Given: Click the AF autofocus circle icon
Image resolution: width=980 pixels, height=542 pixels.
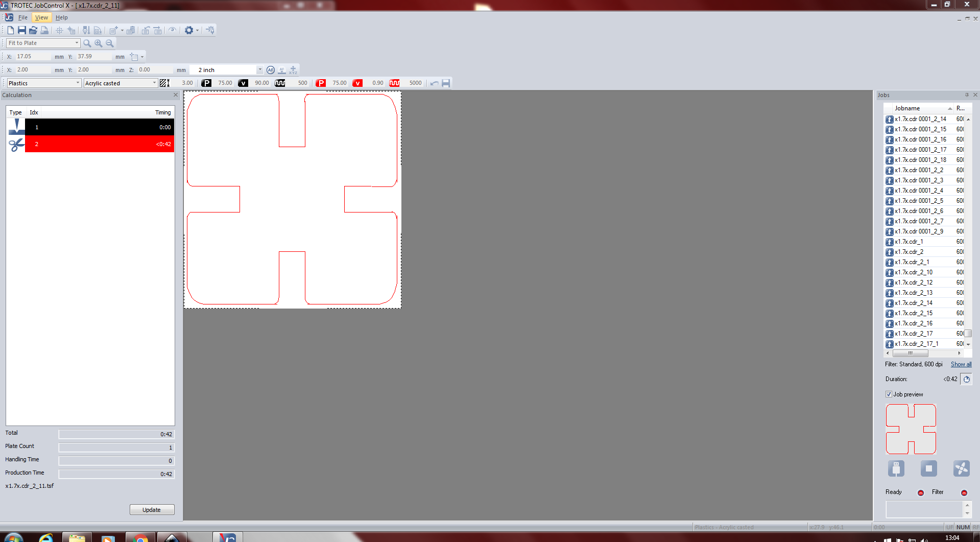Looking at the screenshot, I should pyautogui.click(x=271, y=70).
